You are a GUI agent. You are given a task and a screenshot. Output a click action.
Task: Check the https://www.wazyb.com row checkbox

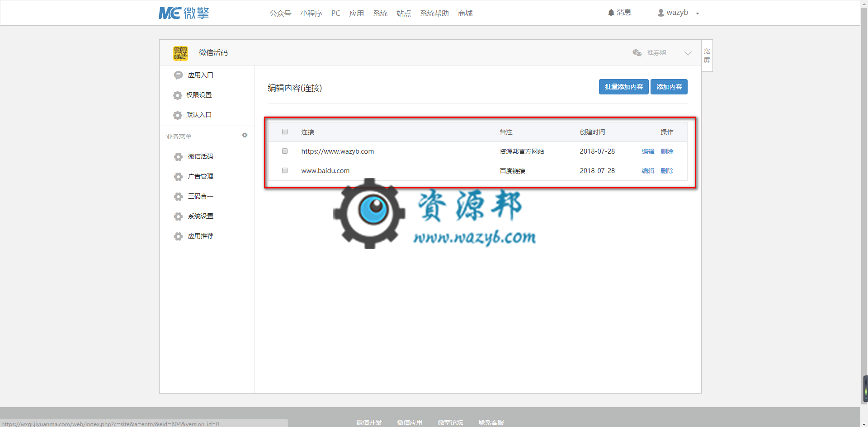coord(285,151)
